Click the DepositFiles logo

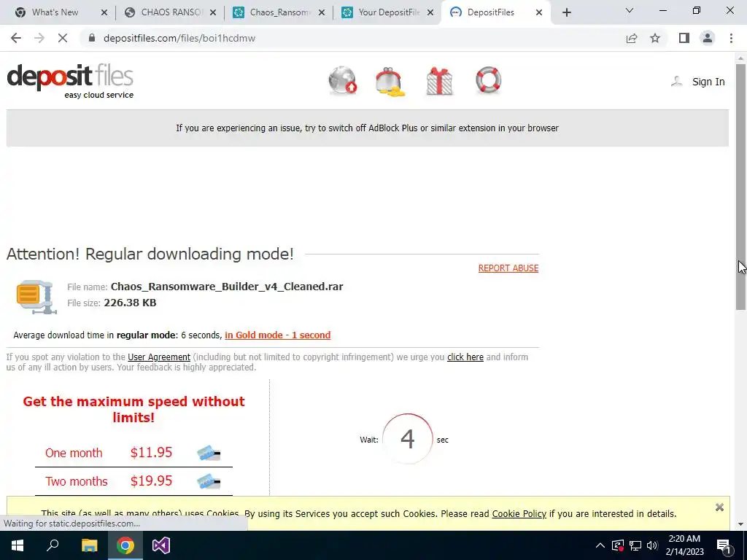pos(70,82)
